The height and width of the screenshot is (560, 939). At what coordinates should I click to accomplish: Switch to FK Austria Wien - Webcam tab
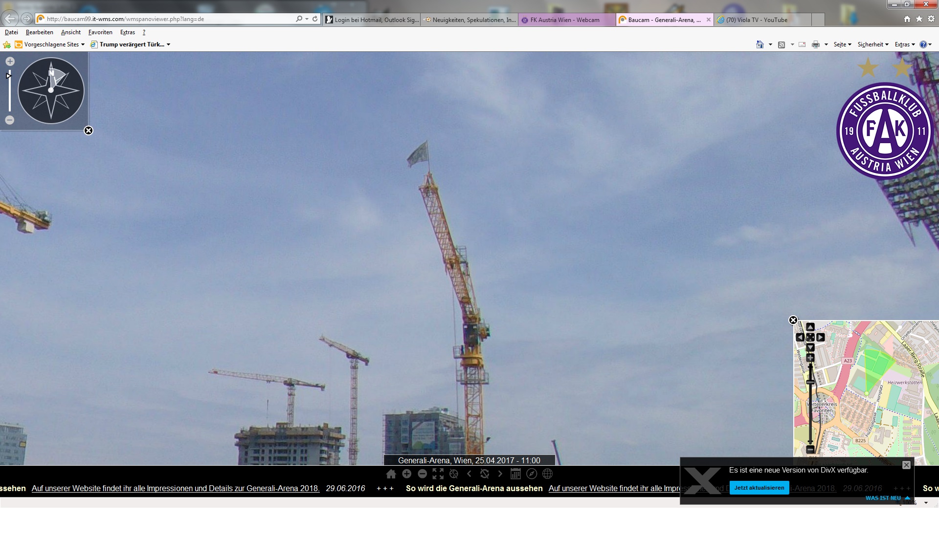click(x=567, y=20)
